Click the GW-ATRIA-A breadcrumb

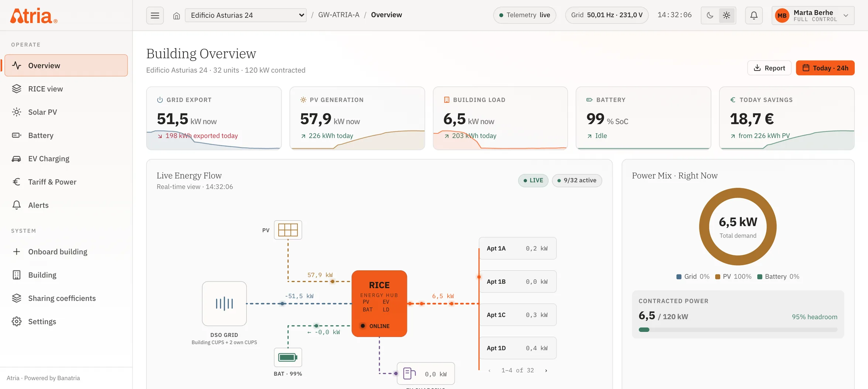pos(338,15)
